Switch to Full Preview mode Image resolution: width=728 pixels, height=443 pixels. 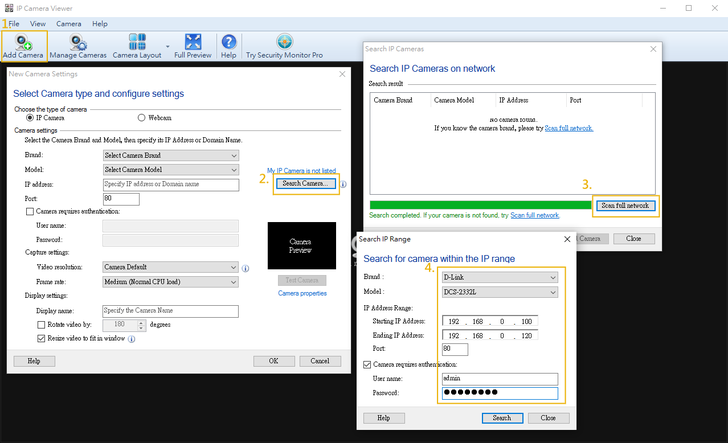tap(193, 44)
